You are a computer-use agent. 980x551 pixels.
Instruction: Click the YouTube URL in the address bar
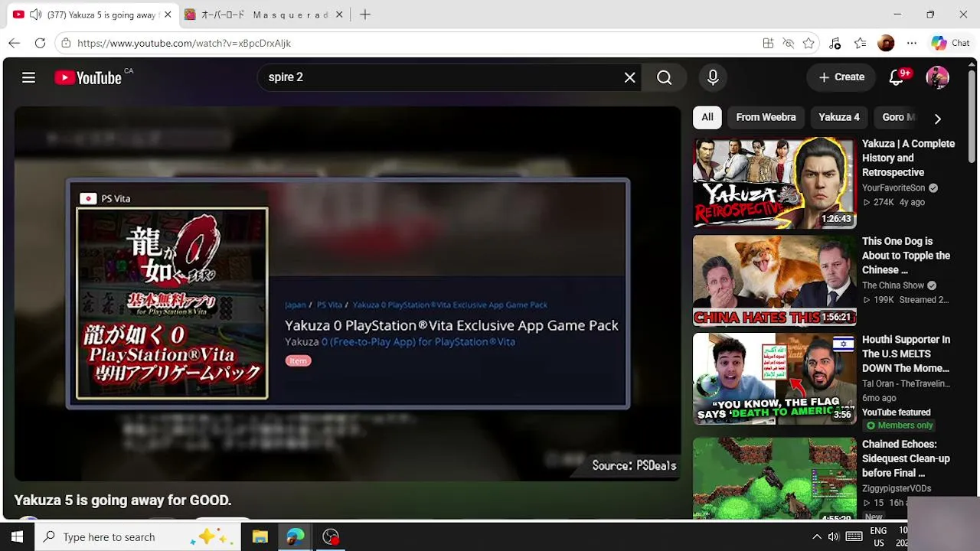(x=184, y=44)
